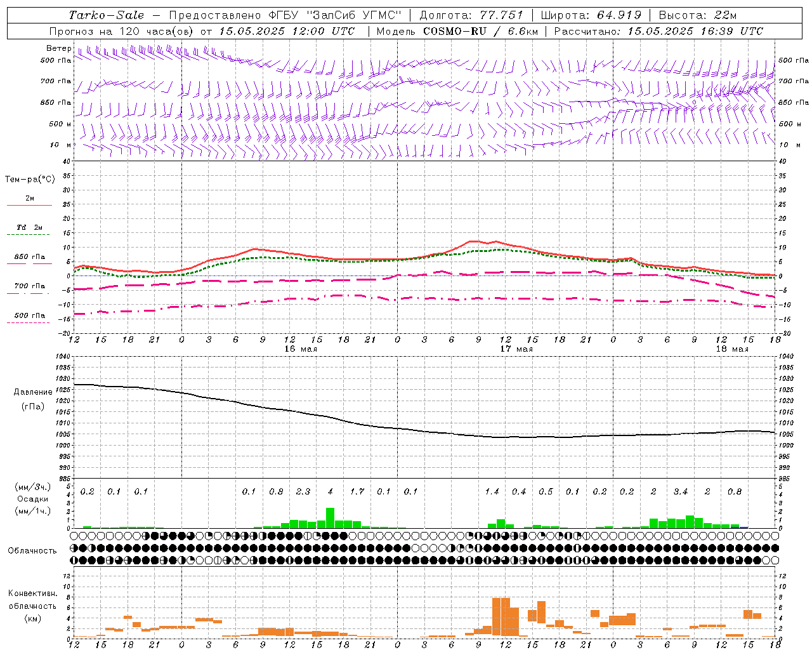Click the '4' peak precipitation value on 16 мая
Viewport: 812px width, 650px height.
pyautogui.click(x=330, y=491)
